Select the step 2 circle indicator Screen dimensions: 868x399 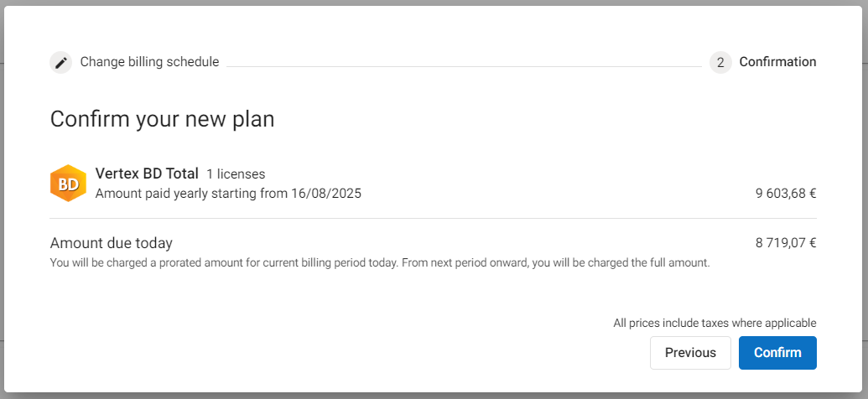coord(720,62)
